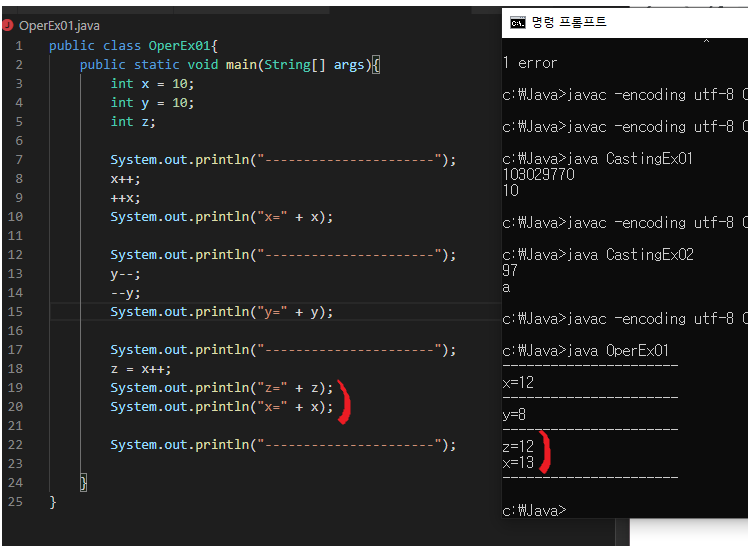Click println "x=" statement on line 10
Screen dimensions: 748x547
[x=222, y=217]
